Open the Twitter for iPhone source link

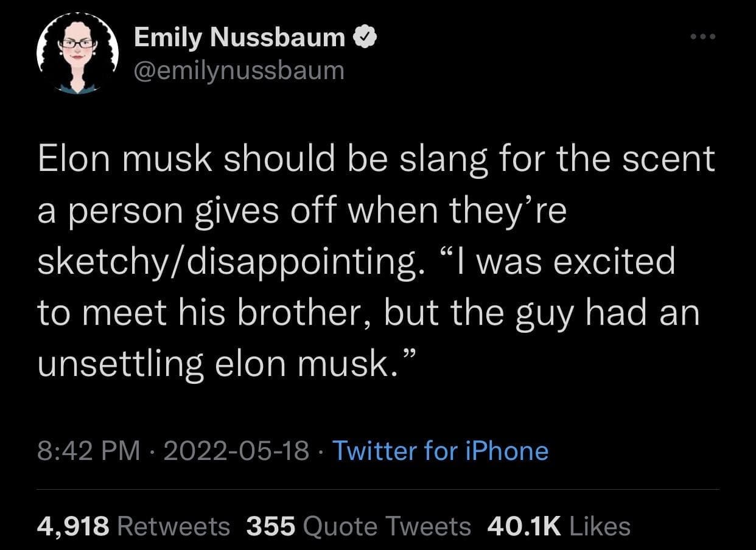point(440,451)
